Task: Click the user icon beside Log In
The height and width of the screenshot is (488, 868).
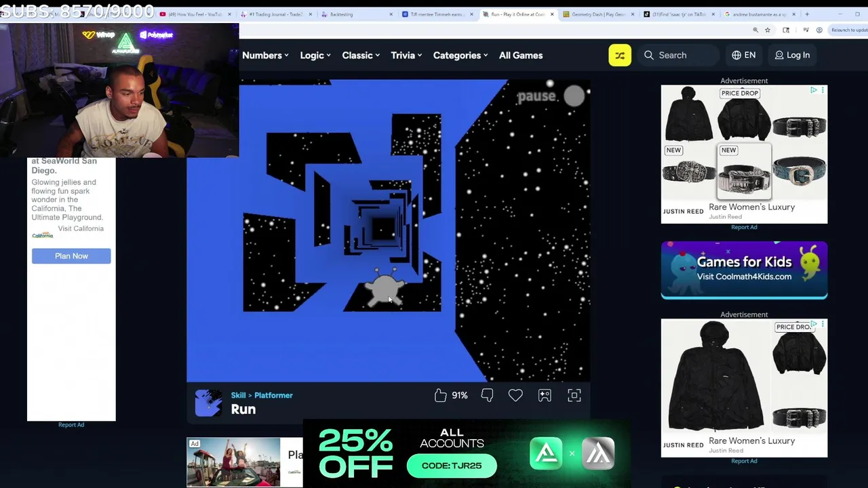Action: pos(779,55)
